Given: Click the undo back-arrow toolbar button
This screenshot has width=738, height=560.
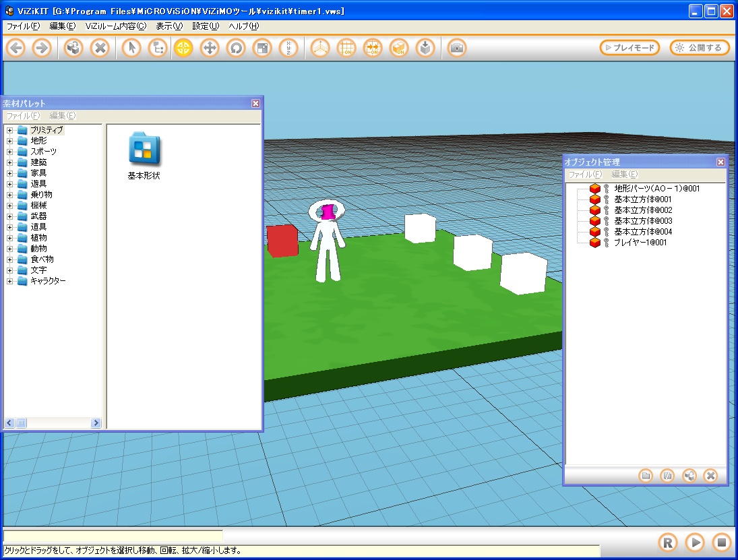Looking at the screenshot, I should (x=16, y=48).
